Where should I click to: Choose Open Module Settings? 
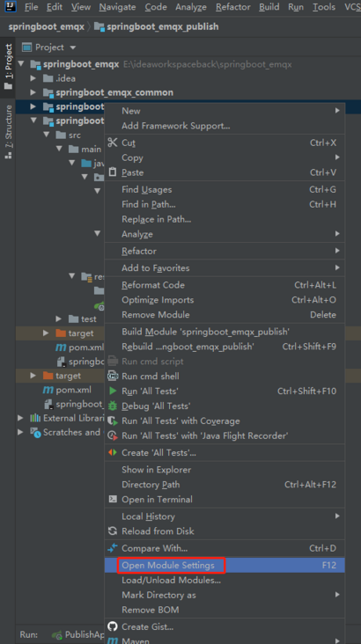click(x=225, y=565)
